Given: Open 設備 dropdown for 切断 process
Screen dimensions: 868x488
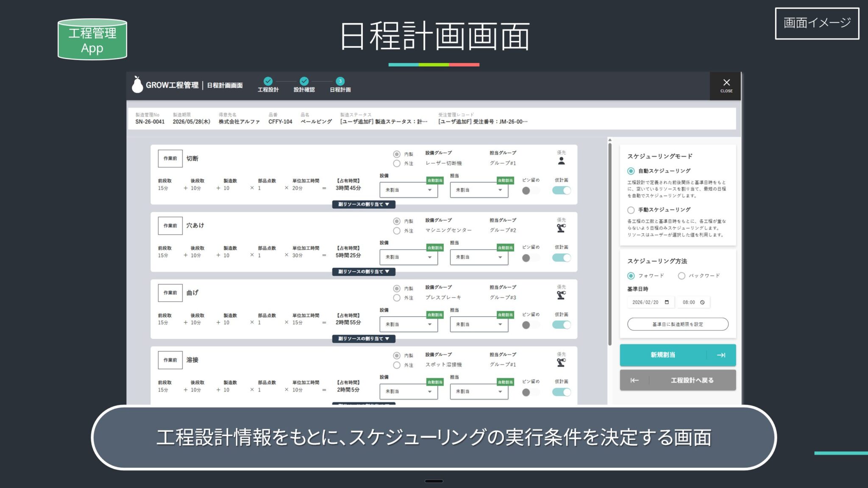Looking at the screenshot, I should (x=408, y=190).
